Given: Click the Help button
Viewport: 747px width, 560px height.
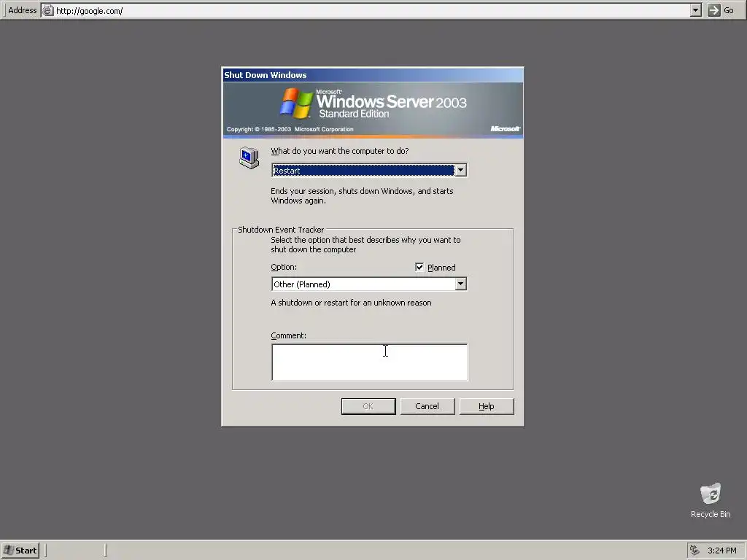Looking at the screenshot, I should 487,406.
